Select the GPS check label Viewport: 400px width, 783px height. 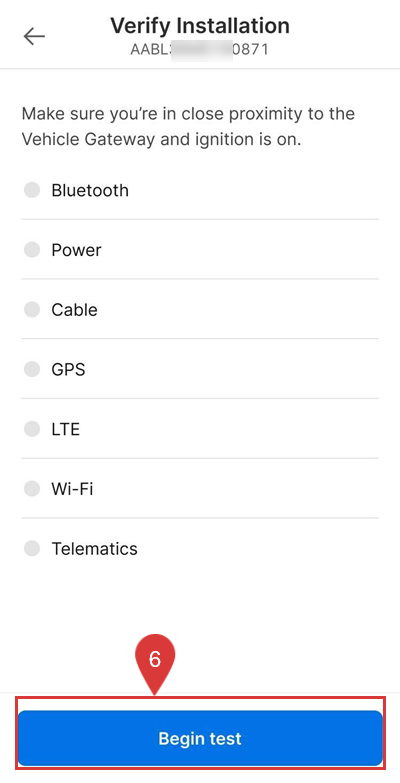point(68,370)
